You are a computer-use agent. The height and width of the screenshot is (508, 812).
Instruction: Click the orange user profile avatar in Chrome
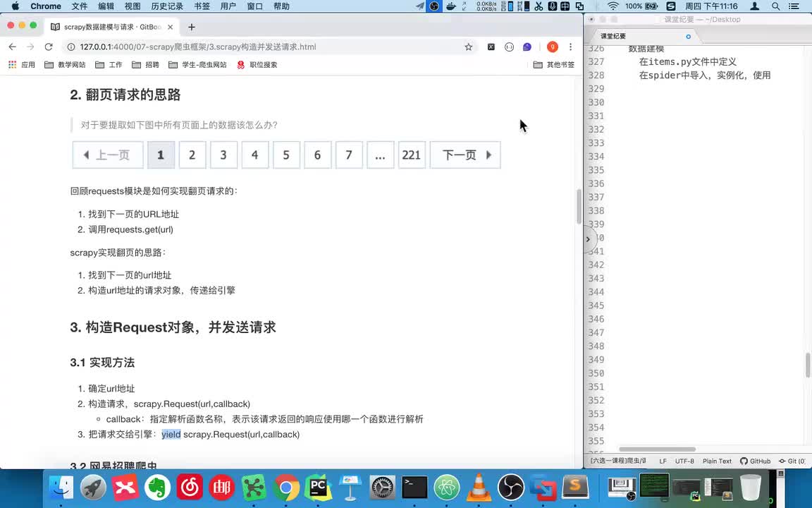tap(553, 47)
